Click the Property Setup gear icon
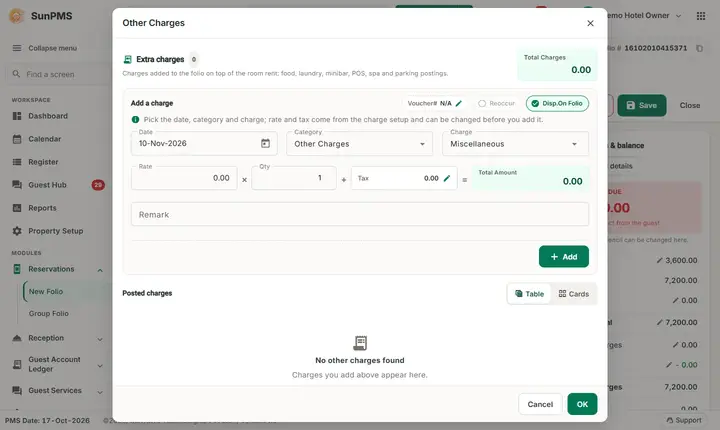This screenshot has width=720, height=430. click(x=17, y=231)
